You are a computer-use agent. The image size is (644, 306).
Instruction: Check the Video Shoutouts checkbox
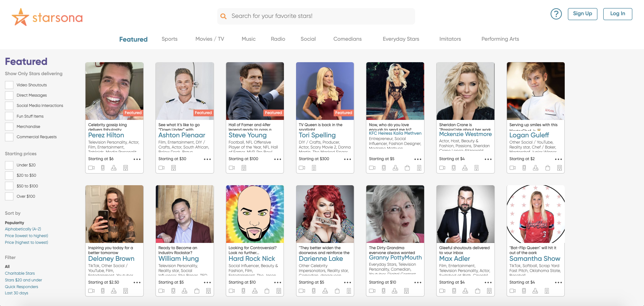coord(9,85)
